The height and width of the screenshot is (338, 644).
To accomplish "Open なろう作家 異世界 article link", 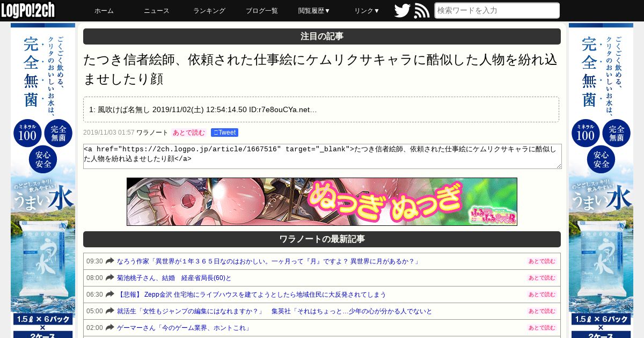I will point(268,261).
